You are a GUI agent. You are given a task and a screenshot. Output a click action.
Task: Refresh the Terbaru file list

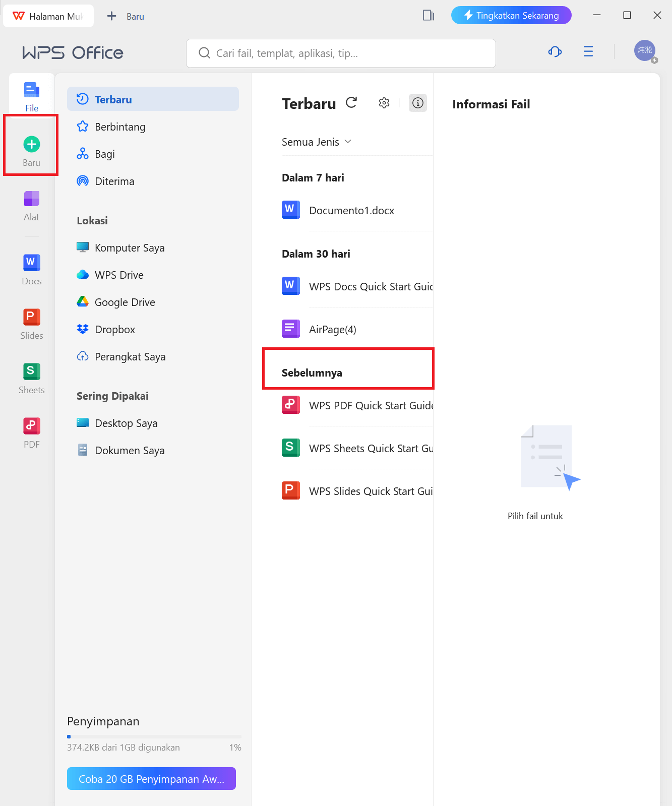[351, 103]
